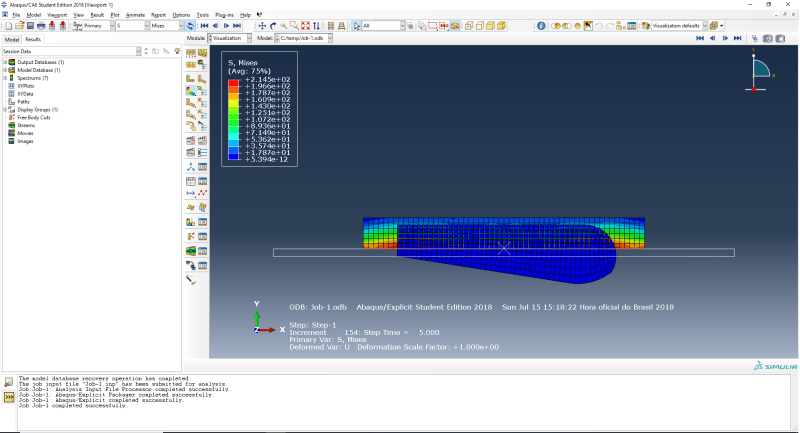The height and width of the screenshot is (433, 800).
Task: Select the Movies tree item
Action: point(26,134)
